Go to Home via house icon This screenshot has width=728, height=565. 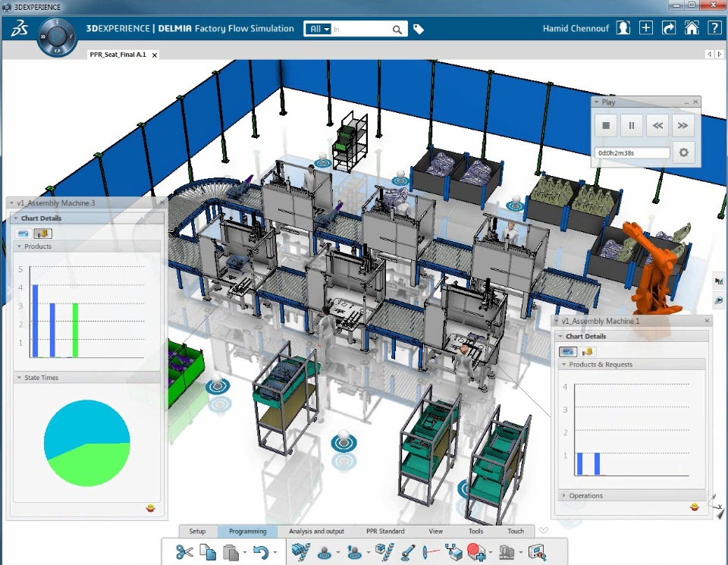tap(692, 28)
